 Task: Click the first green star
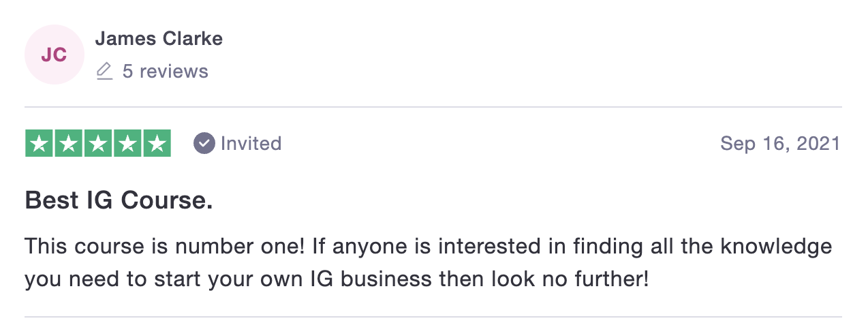pos(40,144)
